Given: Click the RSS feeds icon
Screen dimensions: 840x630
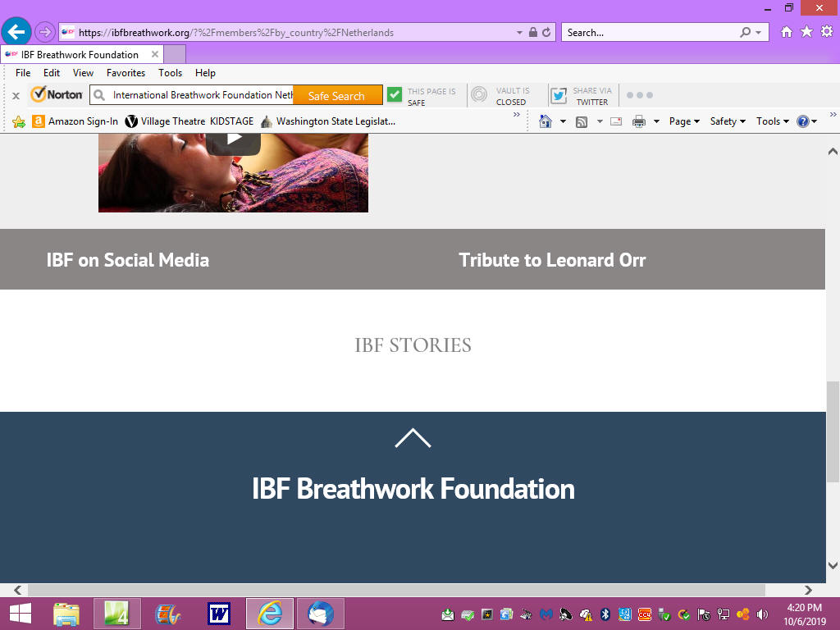Looking at the screenshot, I should [582, 122].
